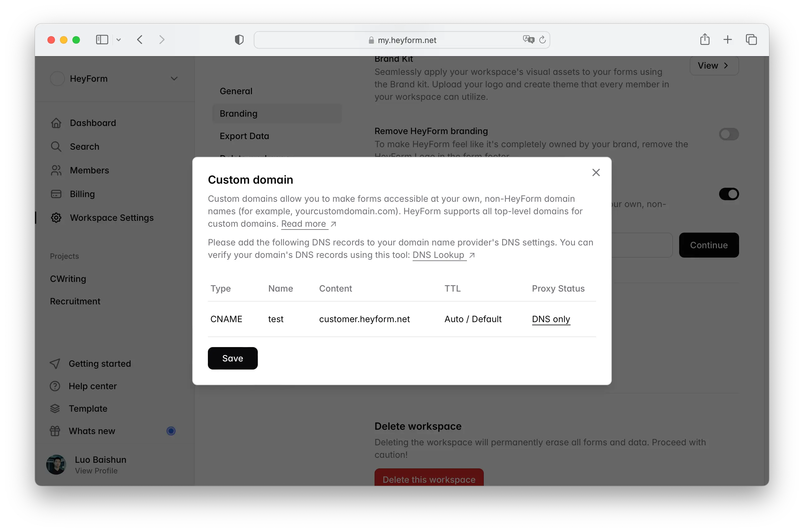The image size is (804, 532).
Task: Select the Search icon in sidebar
Action: (x=56, y=146)
